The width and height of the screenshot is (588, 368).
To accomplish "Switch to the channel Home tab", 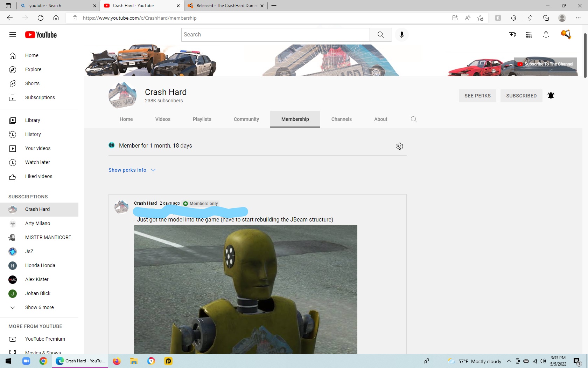I will pos(126,119).
